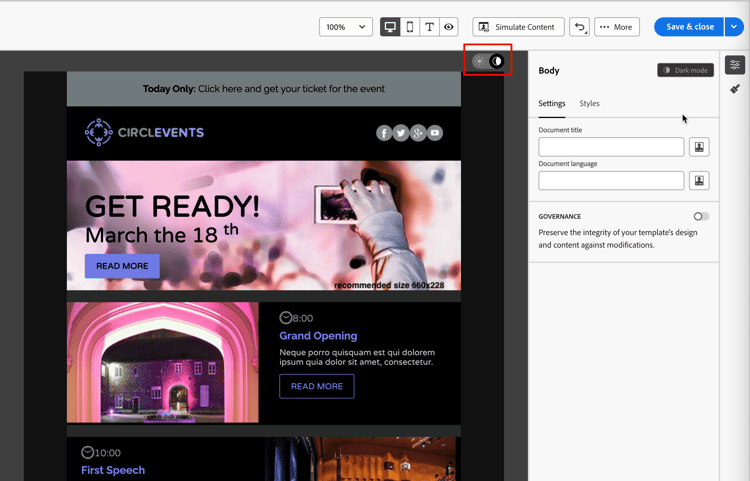750x481 pixels.
Task: Toggle the Governance switch
Action: (x=701, y=216)
